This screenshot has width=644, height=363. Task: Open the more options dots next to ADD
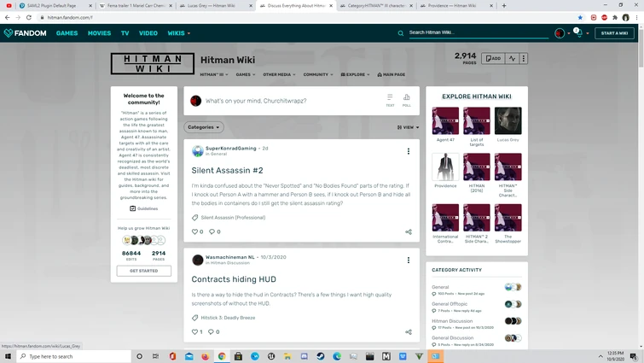tap(523, 58)
